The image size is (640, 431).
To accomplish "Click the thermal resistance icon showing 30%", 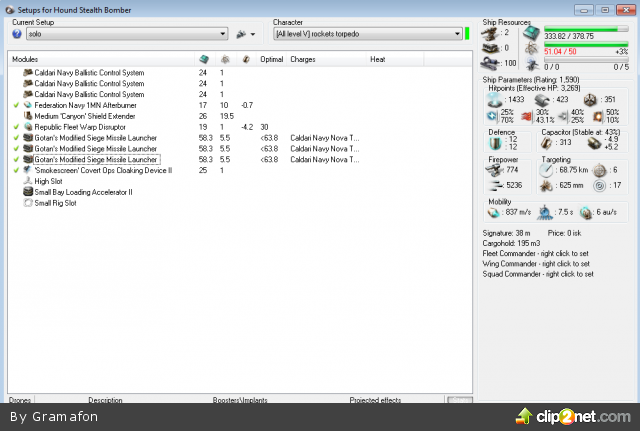I will coord(527,117).
